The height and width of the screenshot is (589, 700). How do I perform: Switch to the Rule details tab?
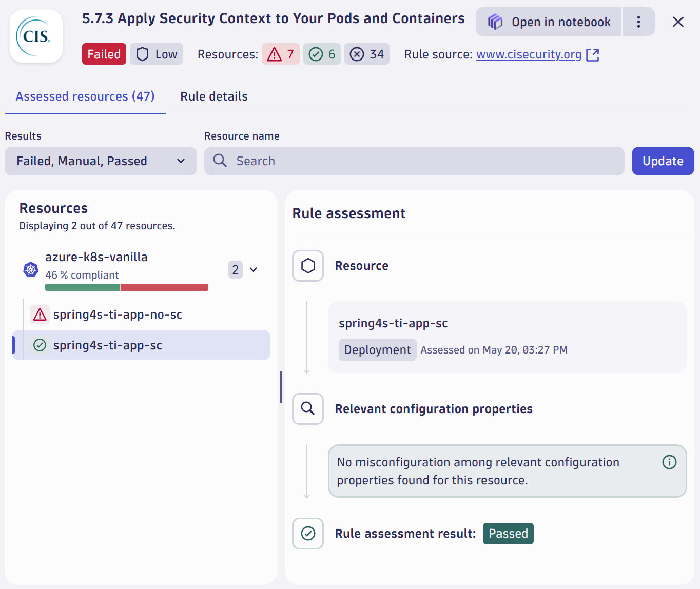point(214,96)
